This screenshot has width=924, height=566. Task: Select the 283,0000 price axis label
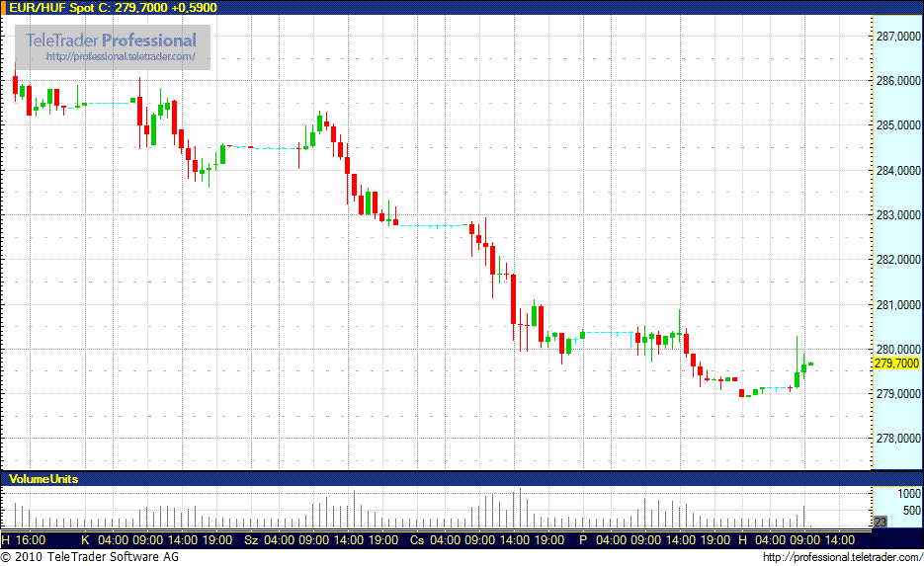[x=898, y=215]
